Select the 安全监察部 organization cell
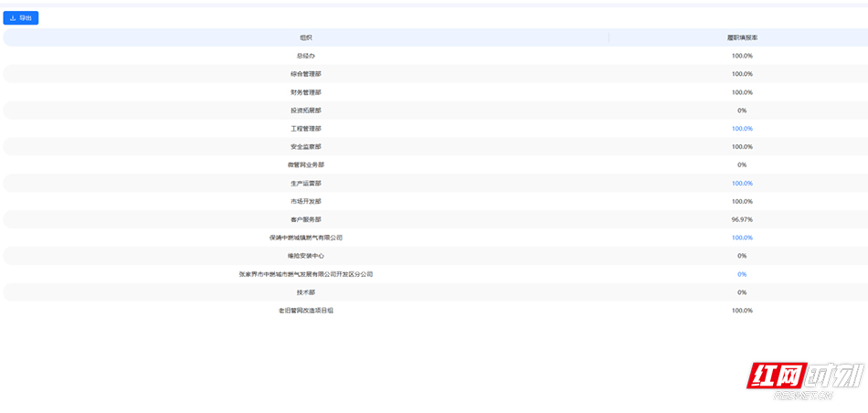Screen dimensions: 868x413 (306, 147)
